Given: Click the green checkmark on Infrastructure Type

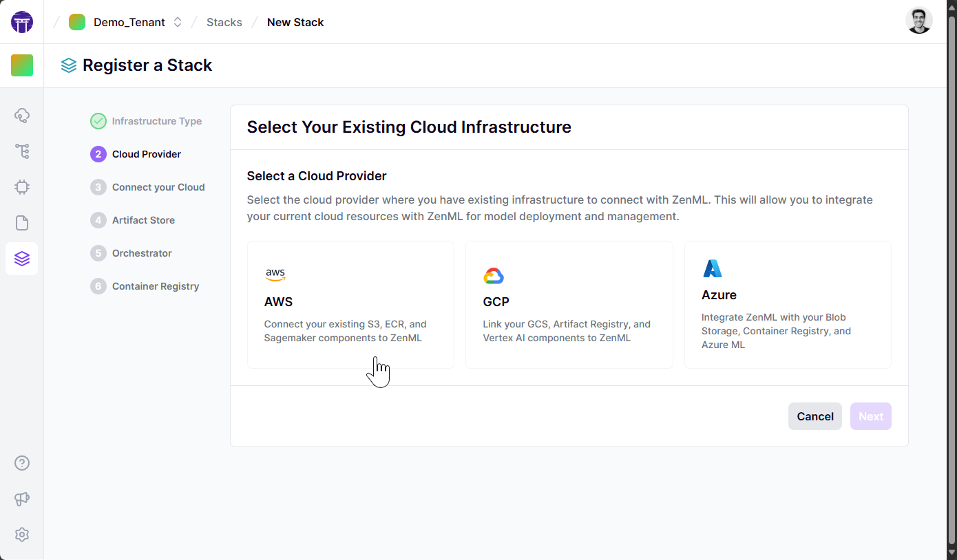Looking at the screenshot, I should [98, 120].
